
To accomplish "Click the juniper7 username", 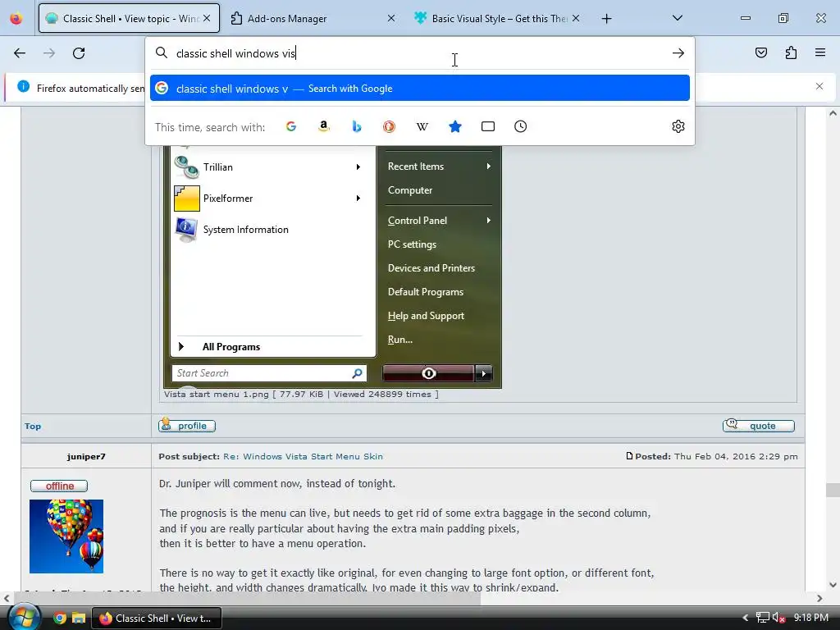I will pyautogui.click(x=86, y=456).
